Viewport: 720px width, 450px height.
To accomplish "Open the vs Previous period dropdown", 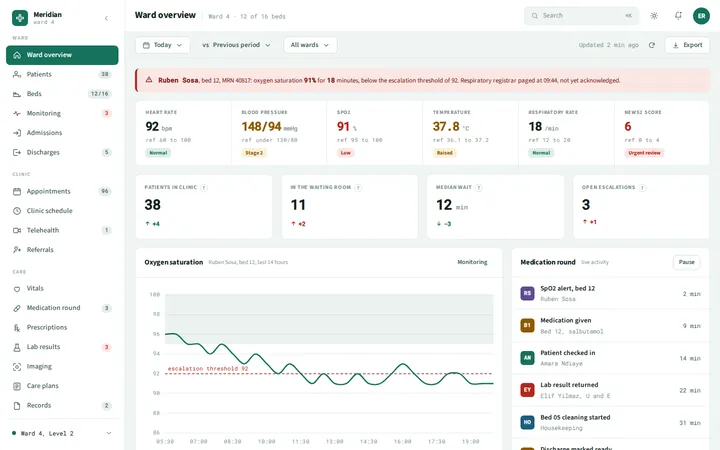I will click(236, 45).
